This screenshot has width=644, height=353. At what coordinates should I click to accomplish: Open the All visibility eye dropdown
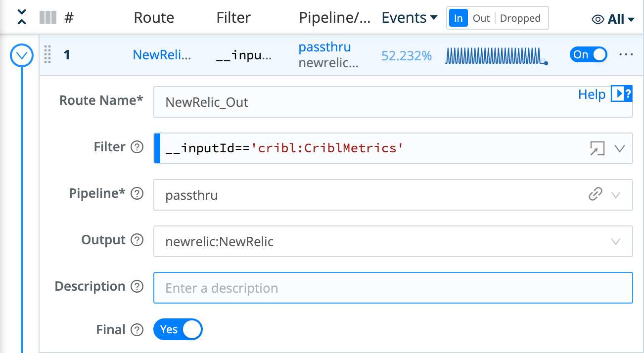tap(613, 19)
